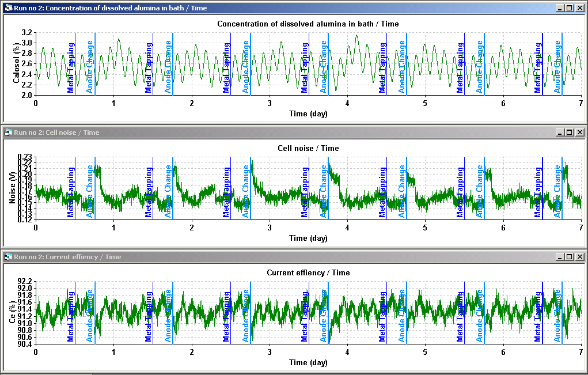Select the 'Cell noise / Time' chart title
588x375 pixels.
coord(308,148)
